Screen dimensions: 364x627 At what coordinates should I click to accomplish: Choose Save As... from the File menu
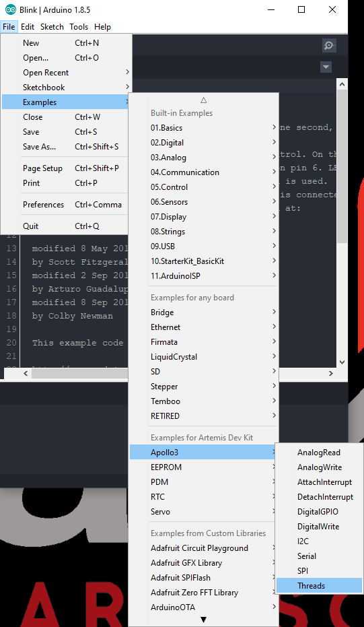tap(66, 147)
